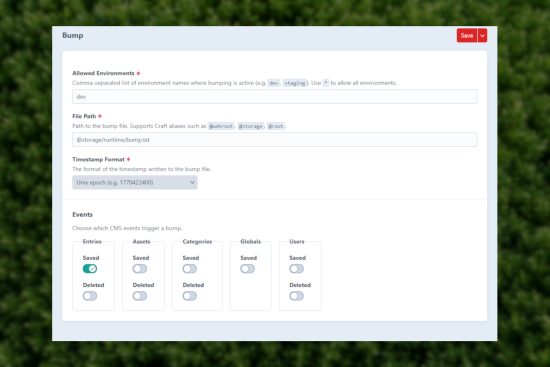The image size is (550, 367).
Task: Click "Choose which CMS events trigger a bump." text
Action: tap(127, 228)
